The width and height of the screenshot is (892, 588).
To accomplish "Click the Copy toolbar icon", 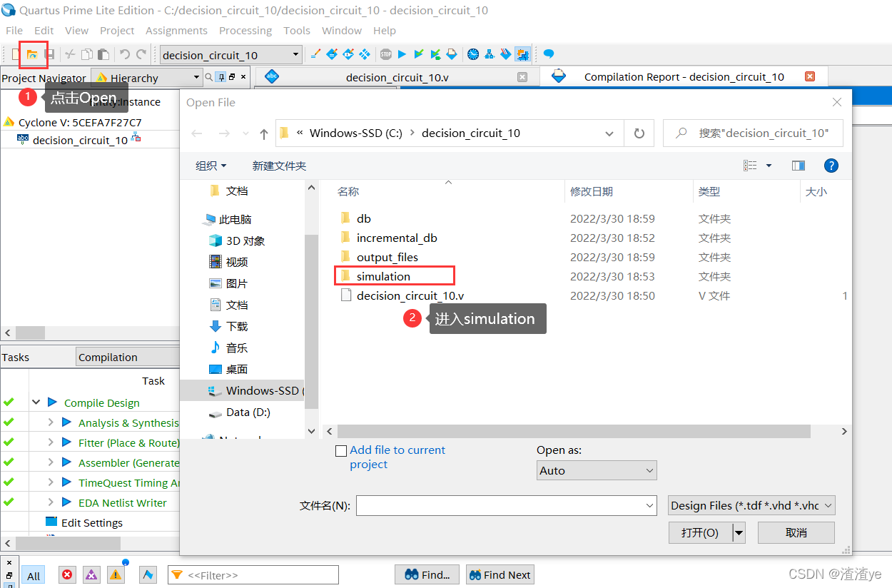I will (x=86, y=54).
